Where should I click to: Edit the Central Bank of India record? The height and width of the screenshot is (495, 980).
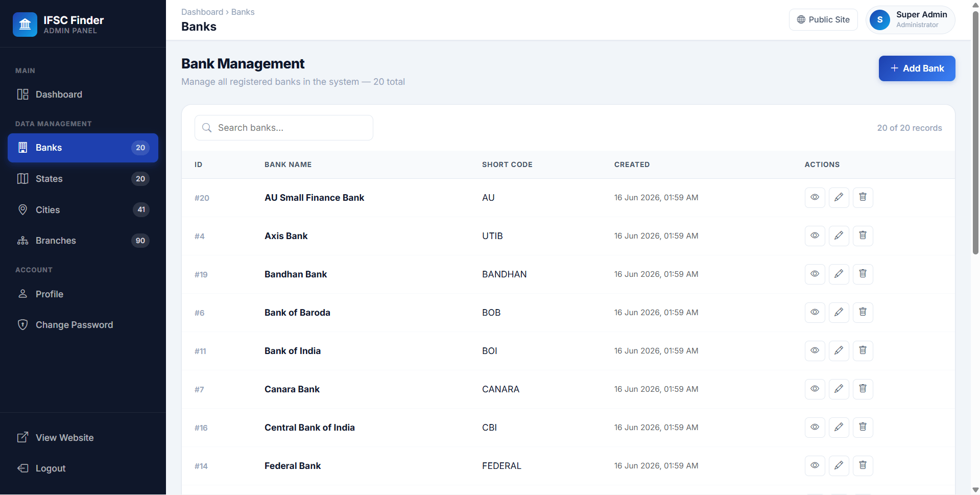click(x=839, y=427)
